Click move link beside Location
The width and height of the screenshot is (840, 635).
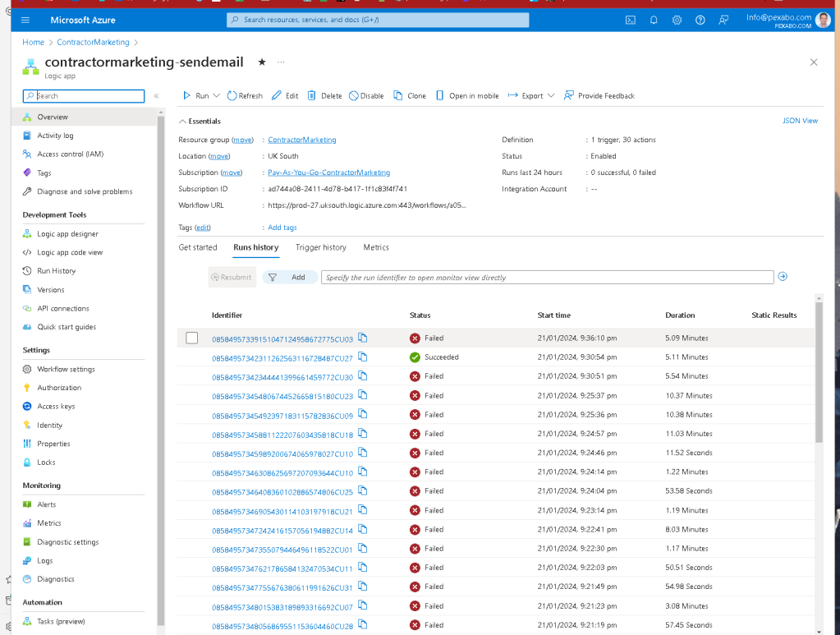tap(219, 156)
